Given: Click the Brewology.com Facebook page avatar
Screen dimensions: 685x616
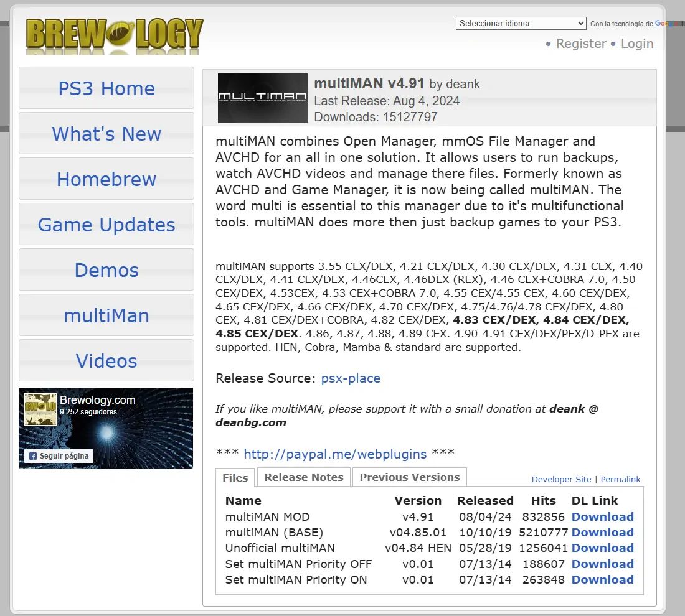Looking at the screenshot, I should 40,409.
